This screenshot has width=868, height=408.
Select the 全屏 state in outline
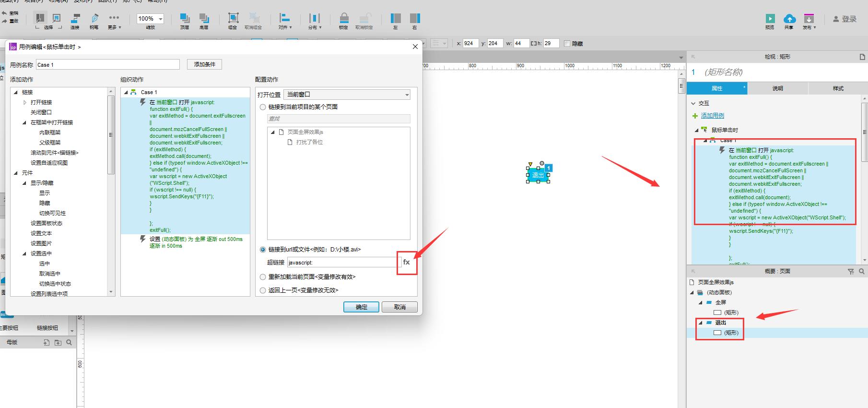click(721, 302)
